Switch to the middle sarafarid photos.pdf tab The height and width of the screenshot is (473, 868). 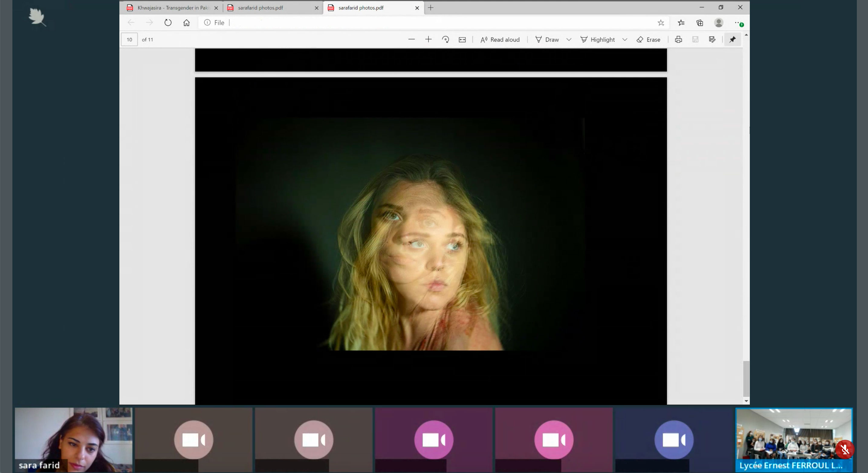coord(266,8)
